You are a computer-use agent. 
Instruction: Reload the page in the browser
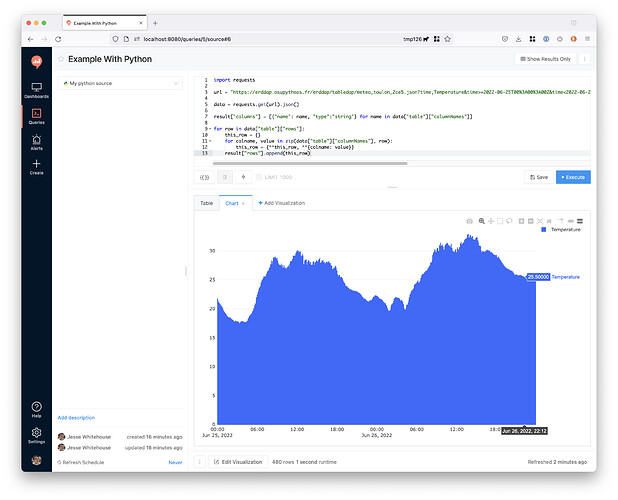[58, 39]
